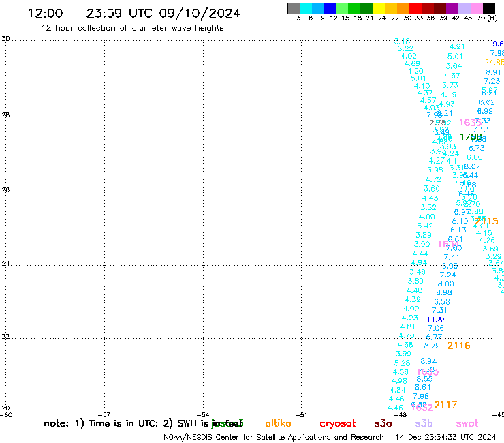Screen dimensions: 504x443
Task: Select the gold wave height '24.85'
Action: (494, 63)
